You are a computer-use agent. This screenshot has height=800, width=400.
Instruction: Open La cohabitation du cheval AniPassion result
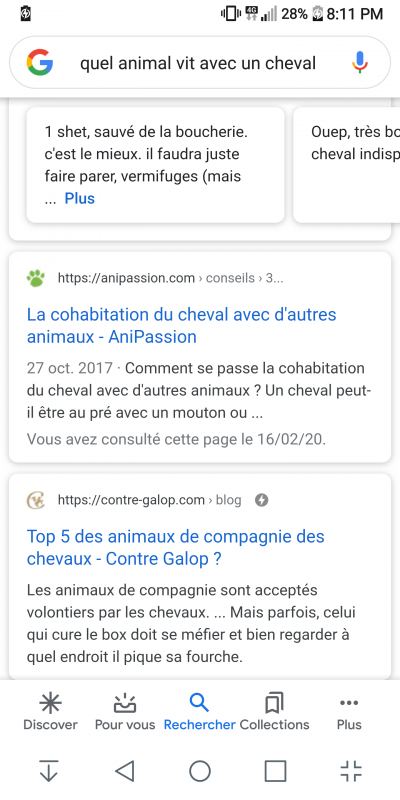coord(182,326)
